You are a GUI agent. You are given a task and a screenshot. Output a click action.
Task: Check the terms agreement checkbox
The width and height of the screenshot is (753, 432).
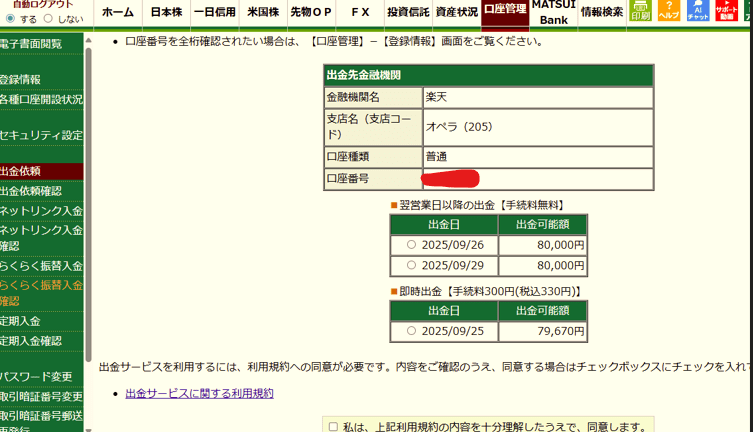point(333,427)
